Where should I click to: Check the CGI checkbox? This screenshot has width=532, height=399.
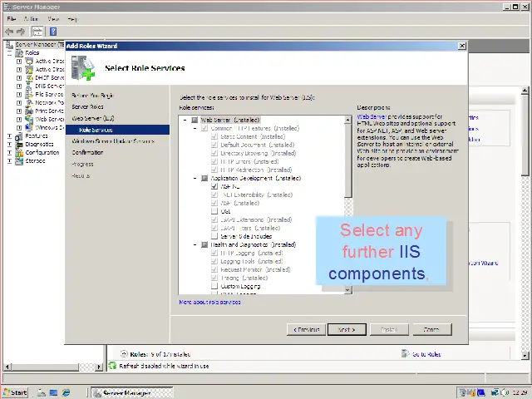[214, 211]
